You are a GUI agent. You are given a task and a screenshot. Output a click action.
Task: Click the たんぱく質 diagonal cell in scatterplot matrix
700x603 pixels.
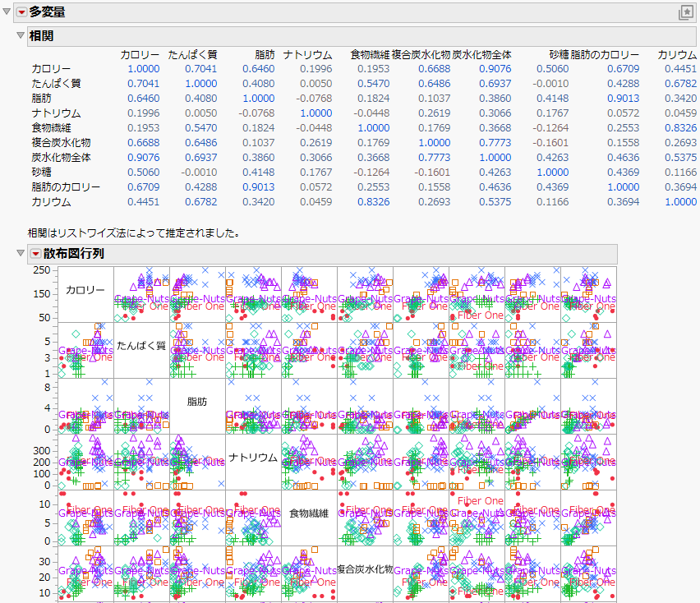[x=141, y=350]
